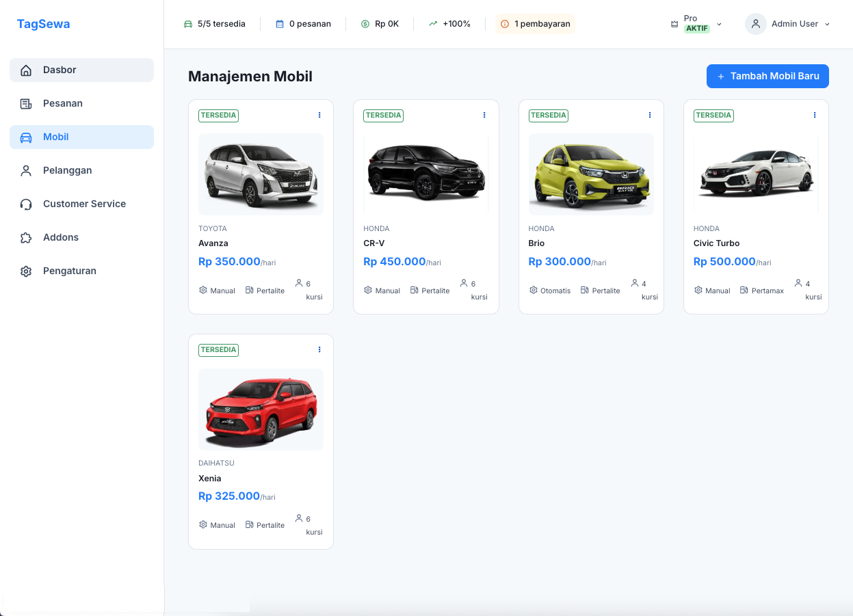853x616 pixels.
Task: Open the Pengaturan gear icon
Action: pos(26,271)
